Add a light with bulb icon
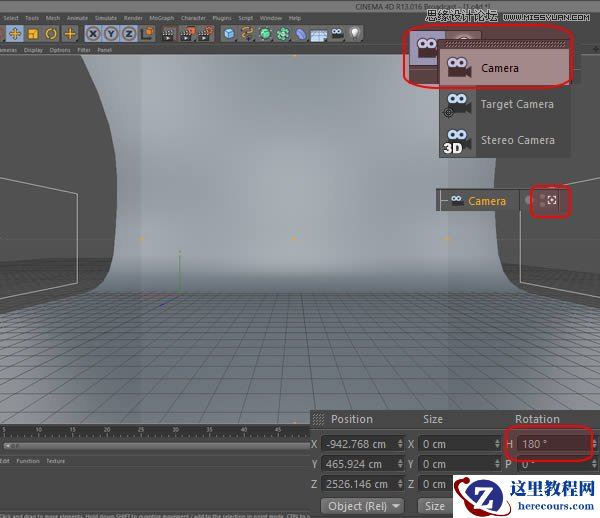Viewport: 600px width, 518px height. [x=355, y=34]
